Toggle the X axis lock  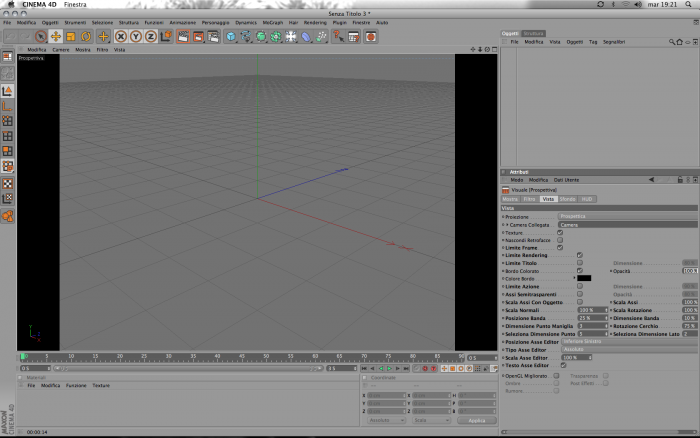tap(121, 37)
